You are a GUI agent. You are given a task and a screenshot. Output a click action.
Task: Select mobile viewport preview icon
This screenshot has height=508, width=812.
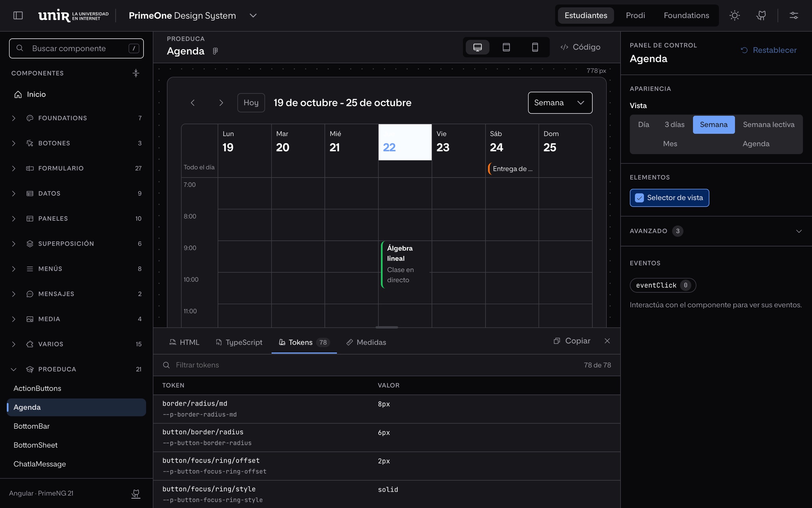coord(535,47)
